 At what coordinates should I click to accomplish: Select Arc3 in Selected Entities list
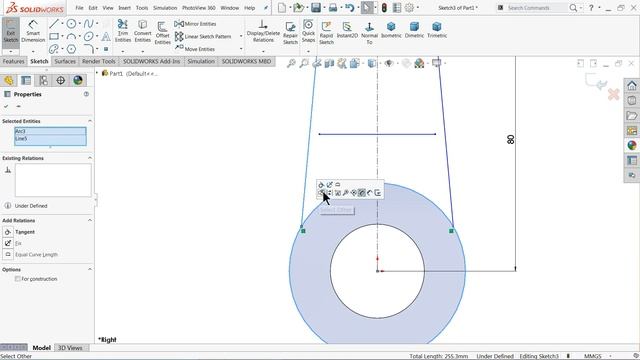coord(50,131)
